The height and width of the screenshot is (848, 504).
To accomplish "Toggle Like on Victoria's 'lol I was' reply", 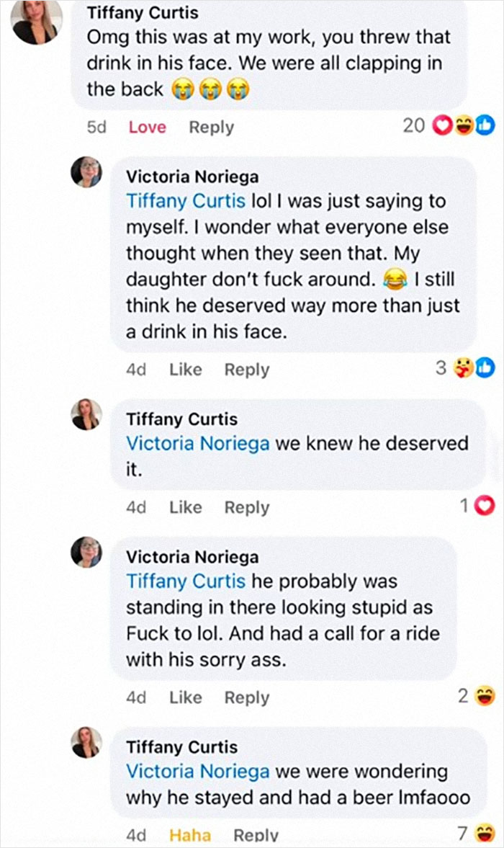I will [x=186, y=370].
